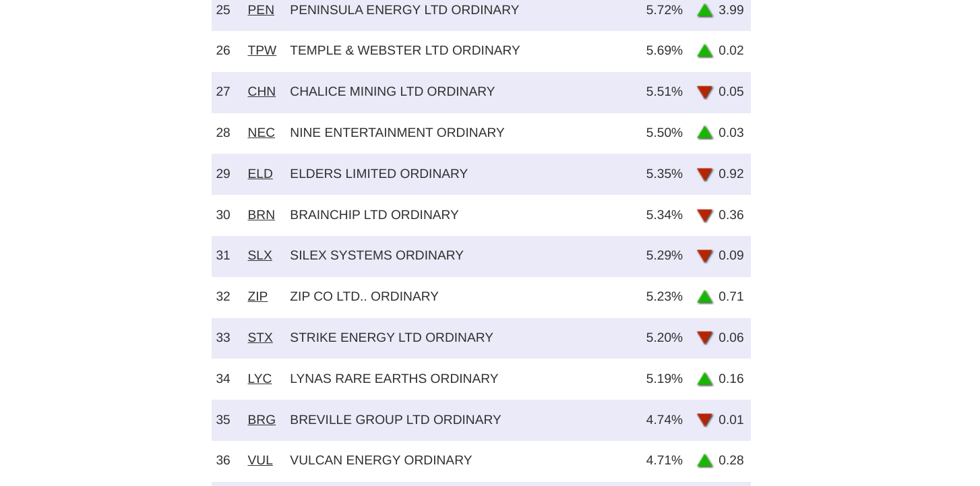Click change value 0.16 in LYC row

pyautogui.click(x=731, y=379)
